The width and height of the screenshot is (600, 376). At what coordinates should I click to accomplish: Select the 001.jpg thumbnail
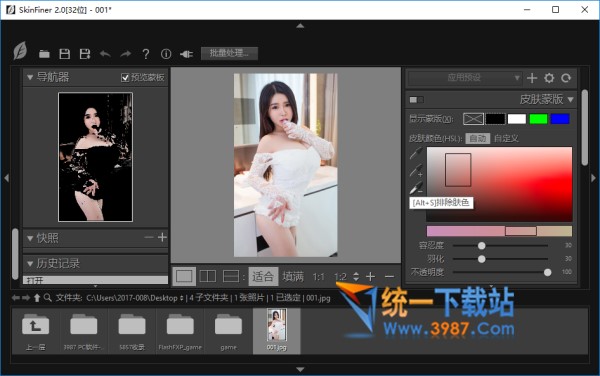(x=277, y=331)
